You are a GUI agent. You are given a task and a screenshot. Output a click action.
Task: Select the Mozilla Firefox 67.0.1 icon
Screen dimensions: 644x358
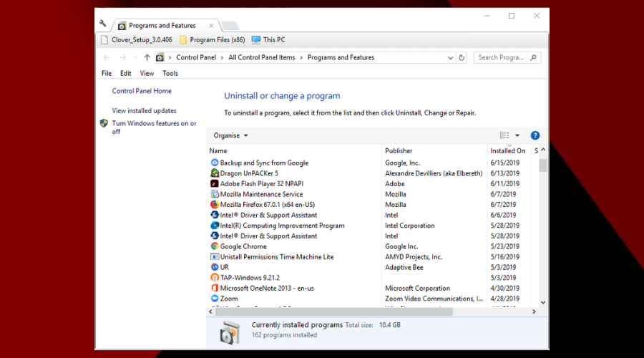coord(215,205)
